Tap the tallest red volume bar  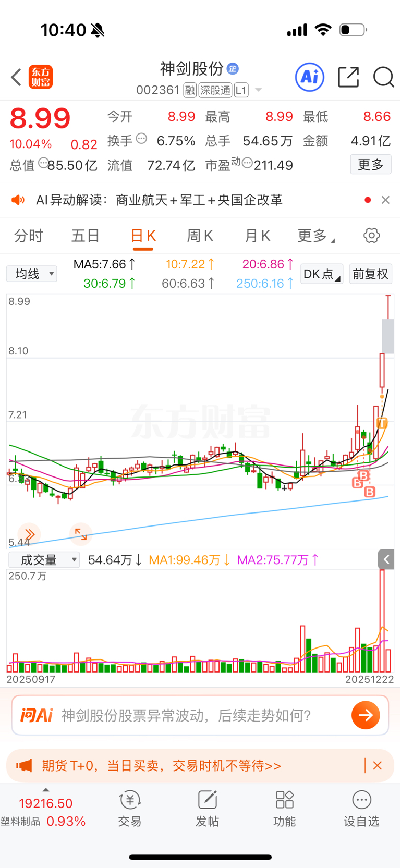click(382, 620)
